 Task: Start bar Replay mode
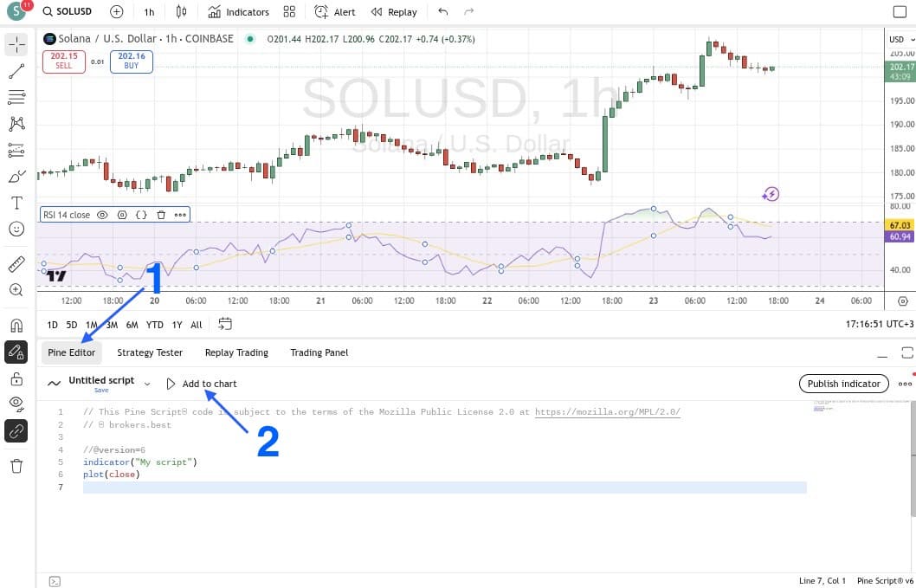coord(394,11)
